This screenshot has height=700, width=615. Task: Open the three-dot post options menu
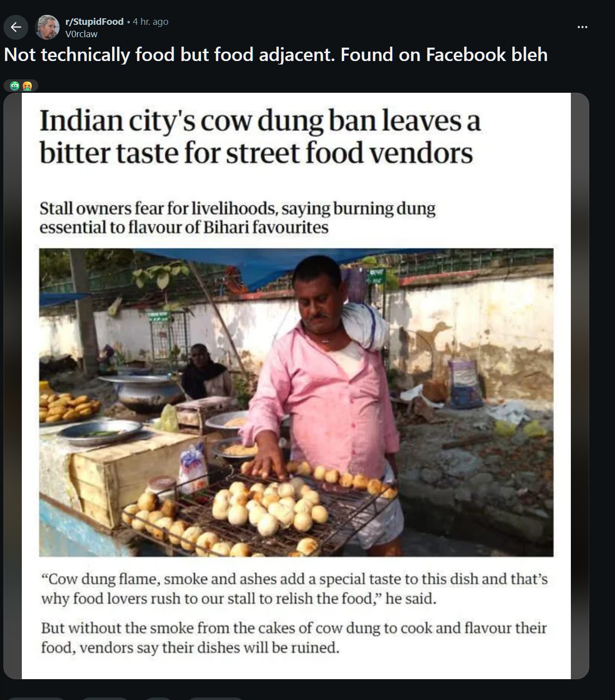(582, 27)
